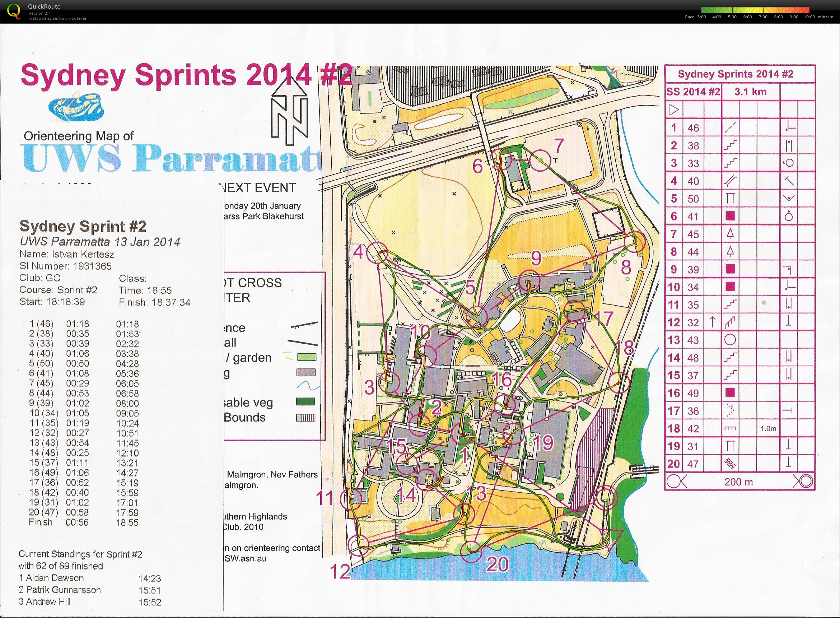Click the '200 m' finish distance cell
Screen dimensions: 840x618
click(738, 482)
